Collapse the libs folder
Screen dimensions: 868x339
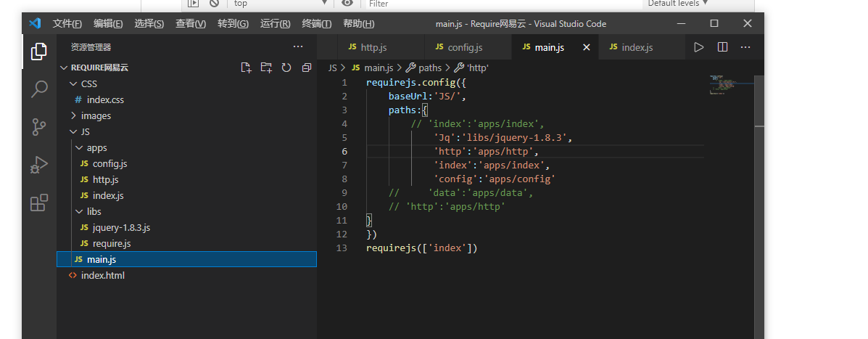coord(186,211)
